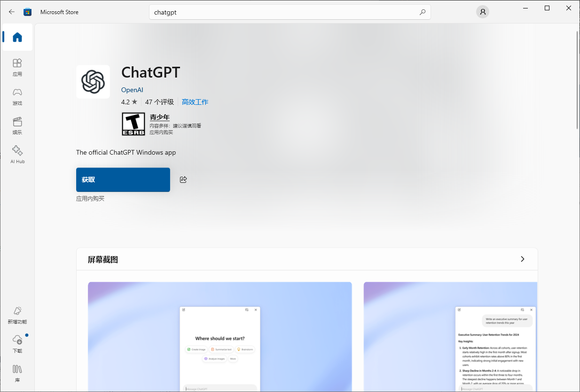
Task: Open the OpenAI publisher link
Action: pos(132,90)
